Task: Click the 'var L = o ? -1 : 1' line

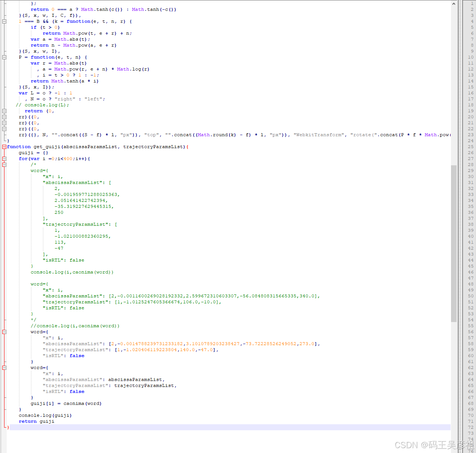Action: 46,93
